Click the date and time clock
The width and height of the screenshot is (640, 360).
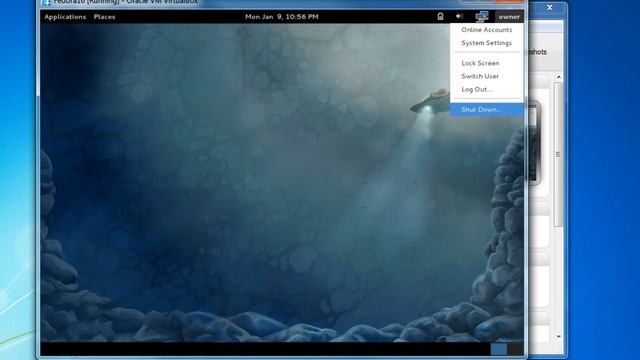click(282, 17)
